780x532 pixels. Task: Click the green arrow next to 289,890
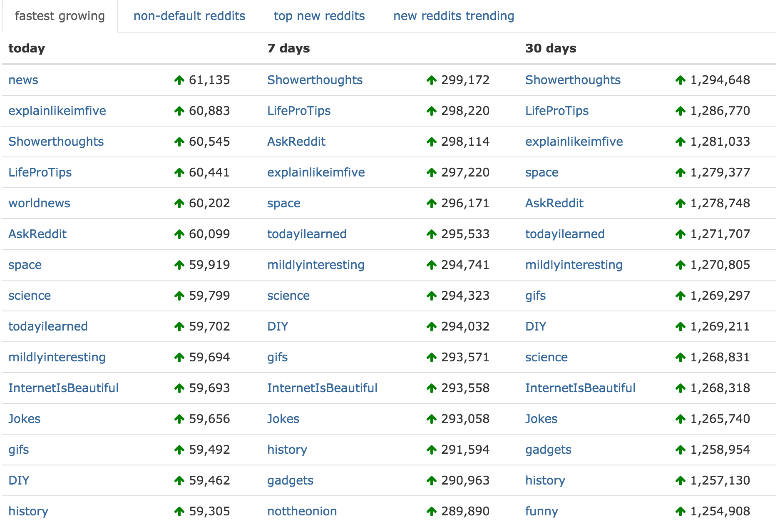[432, 512]
